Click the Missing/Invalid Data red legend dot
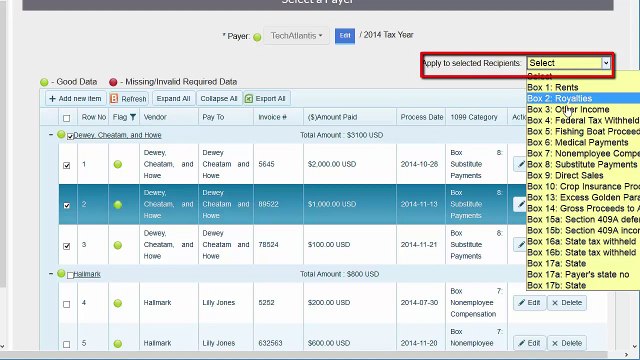640x360 pixels. [113, 82]
